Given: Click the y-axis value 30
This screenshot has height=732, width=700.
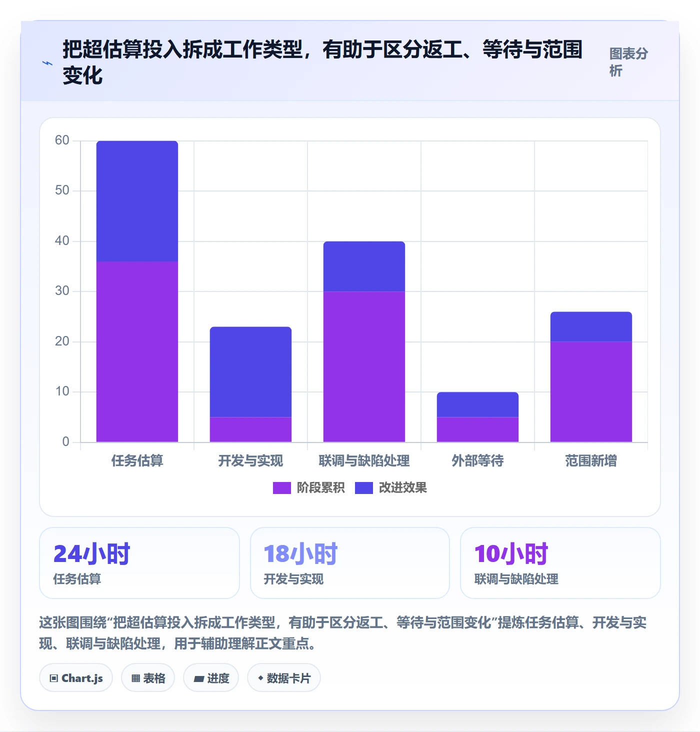Looking at the screenshot, I should pos(62,291).
